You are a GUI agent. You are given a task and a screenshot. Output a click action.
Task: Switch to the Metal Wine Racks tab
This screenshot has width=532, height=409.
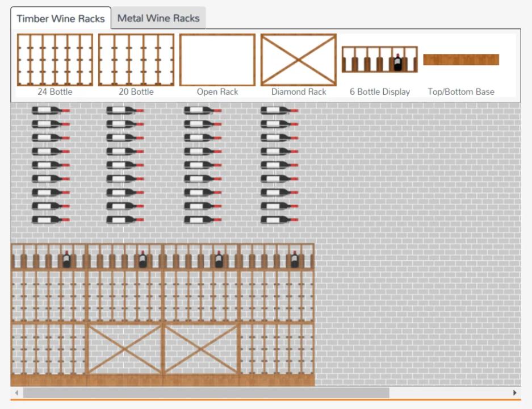158,18
